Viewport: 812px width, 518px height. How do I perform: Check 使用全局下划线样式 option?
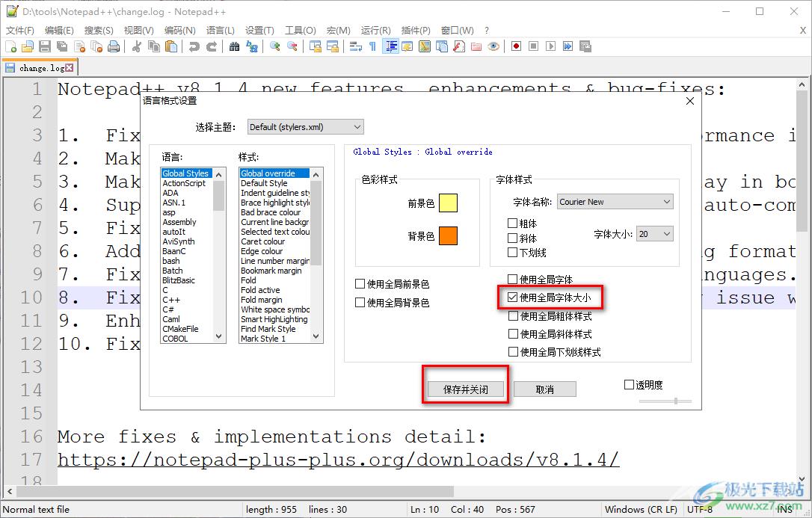pos(513,352)
